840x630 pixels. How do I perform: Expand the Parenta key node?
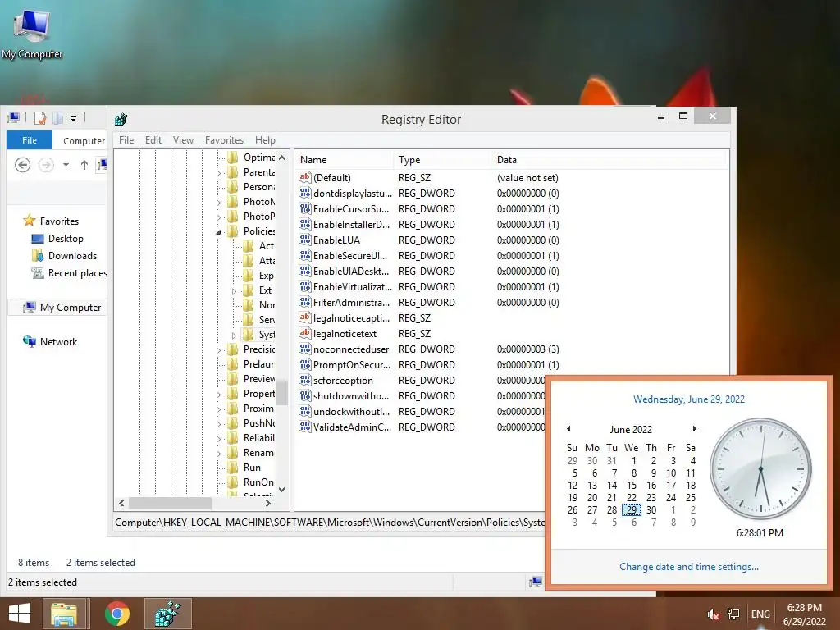click(218, 173)
